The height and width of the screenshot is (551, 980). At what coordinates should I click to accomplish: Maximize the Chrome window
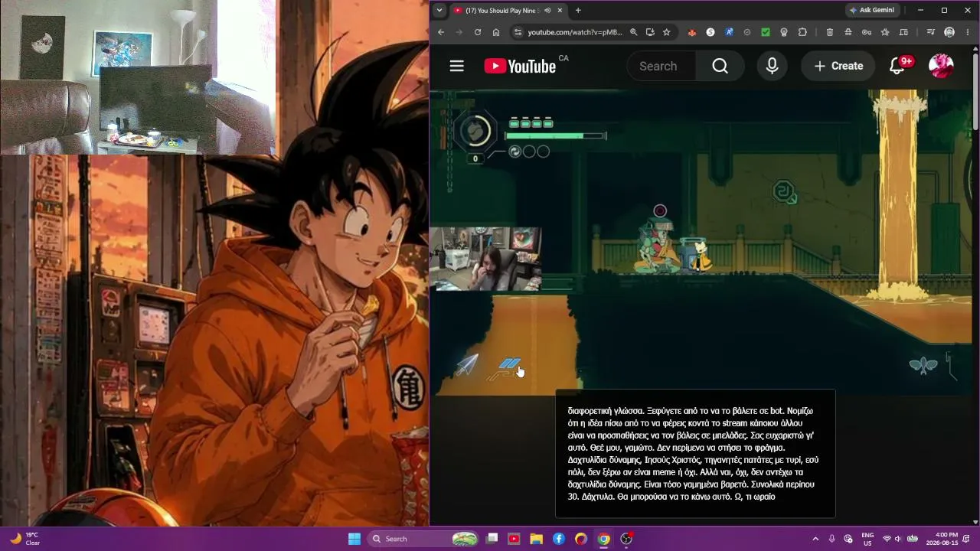click(x=944, y=10)
